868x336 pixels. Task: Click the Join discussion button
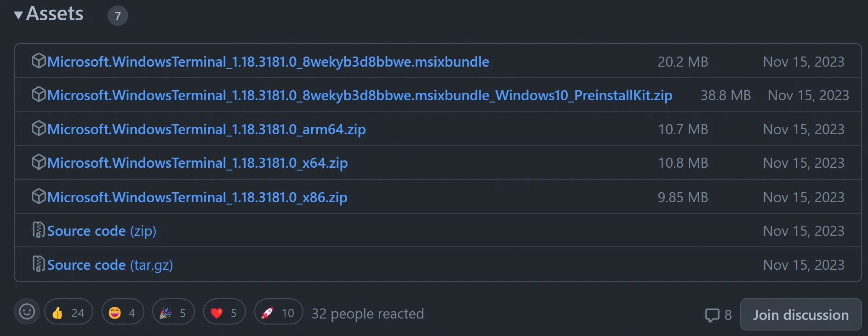click(800, 315)
